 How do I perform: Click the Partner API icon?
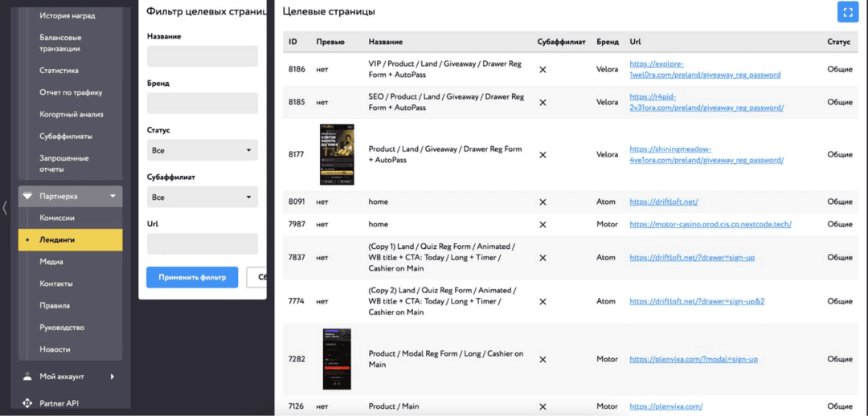click(27, 403)
